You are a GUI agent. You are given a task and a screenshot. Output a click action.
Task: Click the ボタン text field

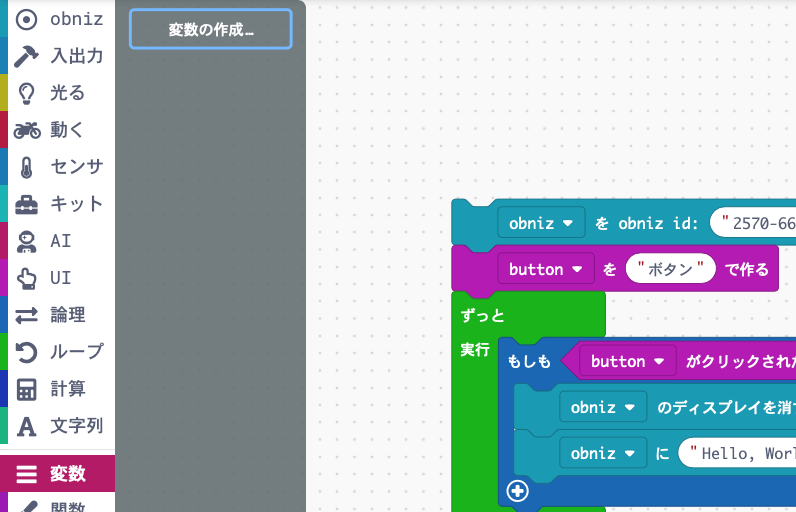click(671, 269)
